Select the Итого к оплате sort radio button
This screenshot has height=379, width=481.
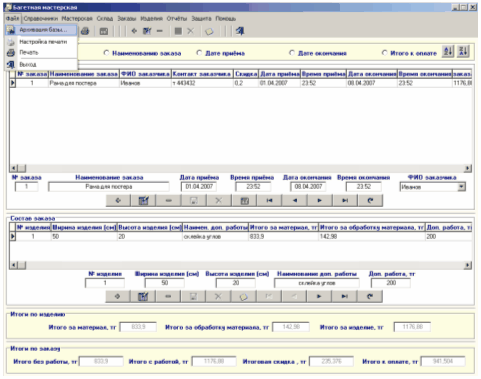click(384, 53)
